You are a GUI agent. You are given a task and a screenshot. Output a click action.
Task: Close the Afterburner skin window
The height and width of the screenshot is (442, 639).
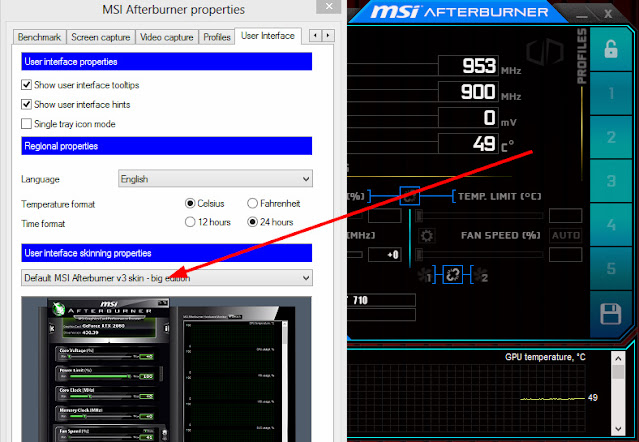tap(608, 14)
